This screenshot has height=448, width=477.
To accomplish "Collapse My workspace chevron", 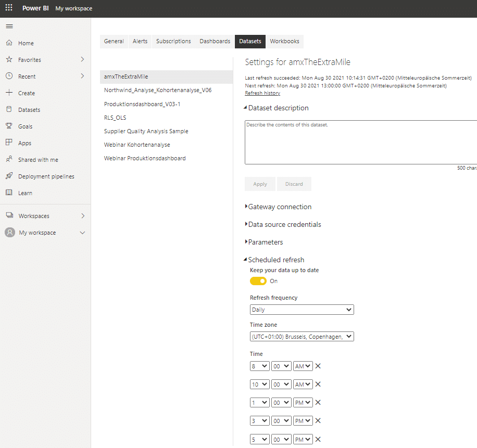I will (x=82, y=233).
